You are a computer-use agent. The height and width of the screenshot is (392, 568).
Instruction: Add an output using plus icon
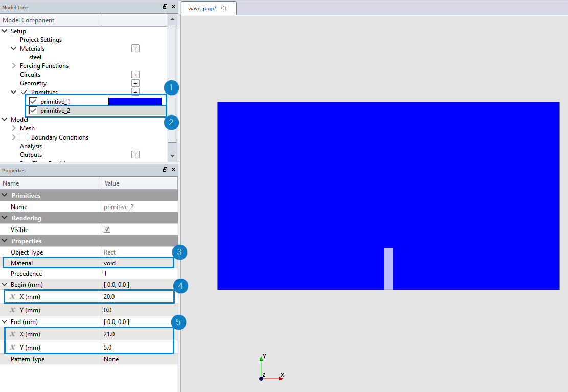click(135, 155)
